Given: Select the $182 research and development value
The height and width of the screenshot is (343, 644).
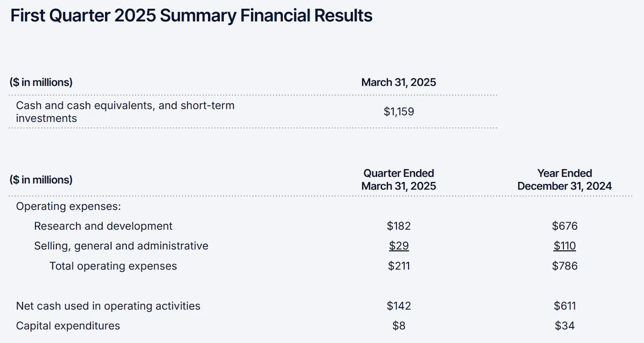Looking at the screenshot, I should pos(398,226).
